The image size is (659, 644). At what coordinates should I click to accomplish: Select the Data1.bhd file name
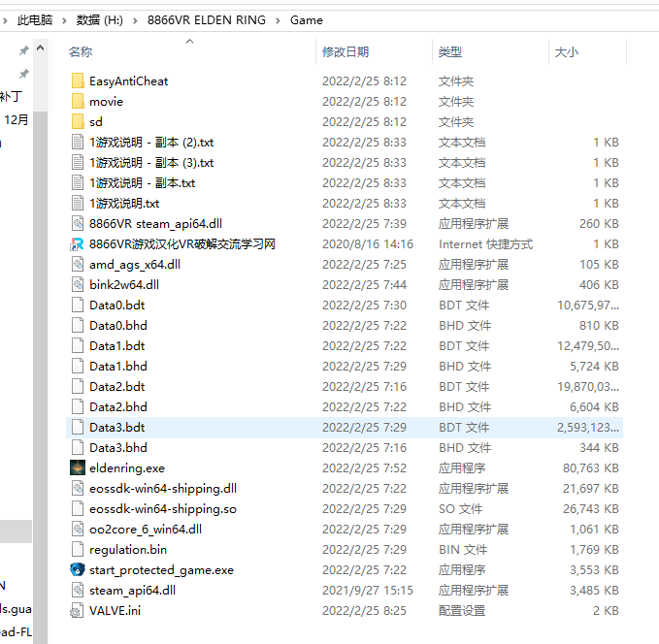(118, 367)
